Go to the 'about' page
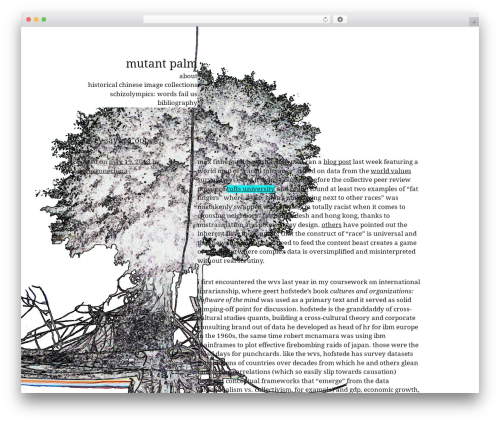This screenshot has width=500, height=423. click(188, 76)
